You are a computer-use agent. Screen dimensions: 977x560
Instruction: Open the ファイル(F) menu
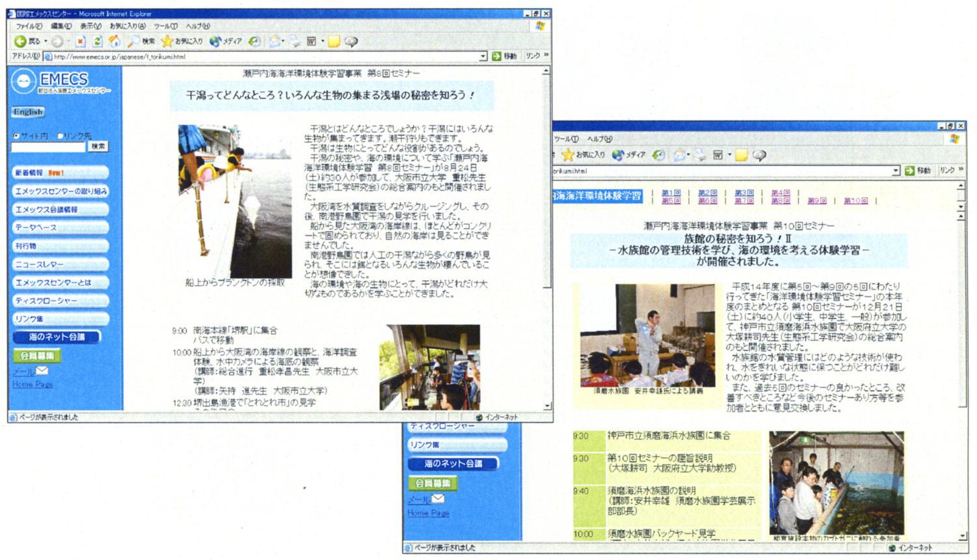pyautogui.click(x=29, y=26)
